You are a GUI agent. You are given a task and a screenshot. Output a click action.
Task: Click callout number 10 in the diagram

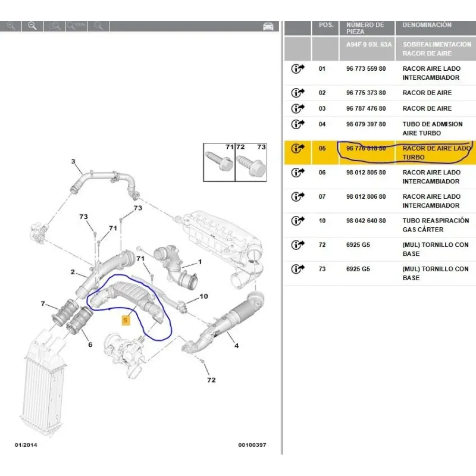click(x=203, y=296)
